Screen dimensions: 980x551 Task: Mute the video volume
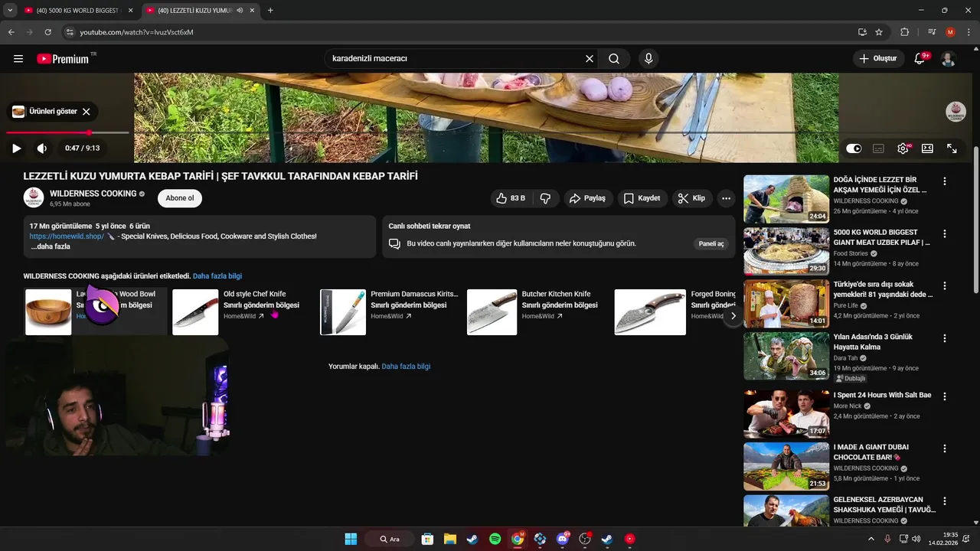point(42,148)
